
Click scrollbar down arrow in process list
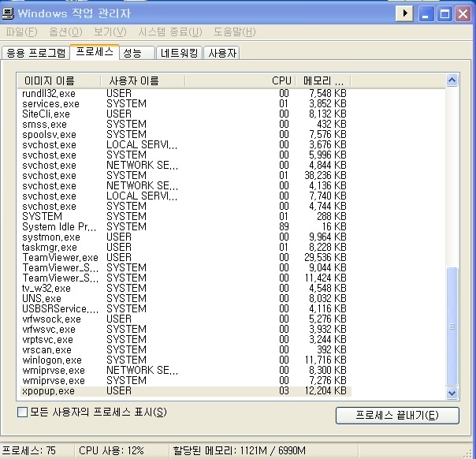click(x=452, y=392)
